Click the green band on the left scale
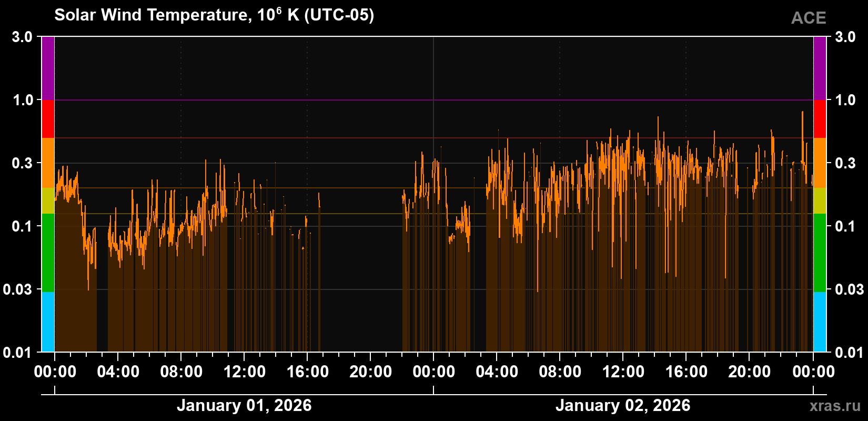 point(48,253)
